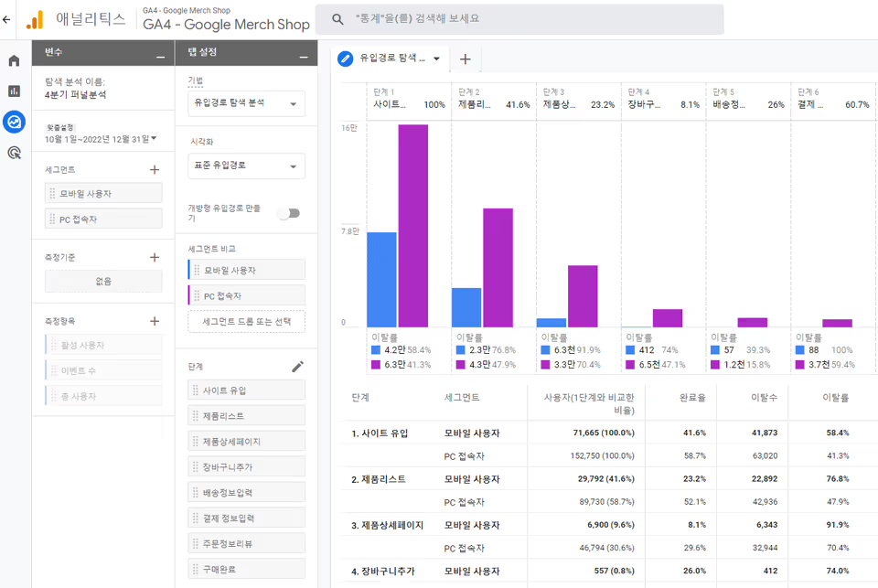Viewport: 878px width, 588px height.
Task: Go to the Home icon in left sidebar
Action: pos(14,60)
